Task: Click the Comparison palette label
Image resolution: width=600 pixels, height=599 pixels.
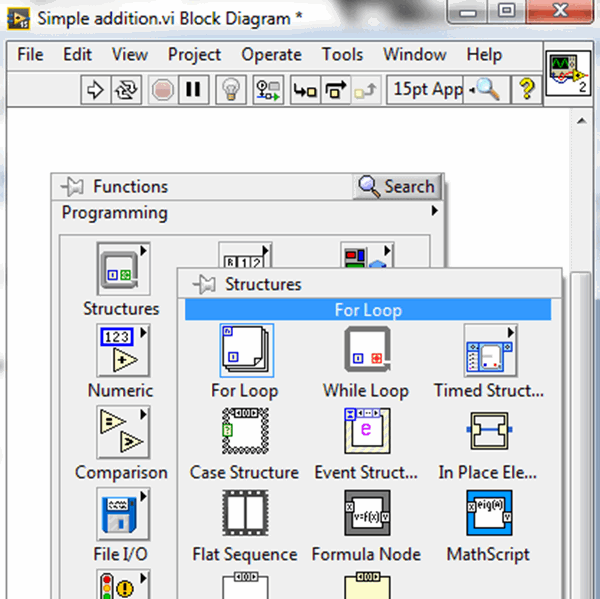Action: pyautogui.click(x=121, y=473)
